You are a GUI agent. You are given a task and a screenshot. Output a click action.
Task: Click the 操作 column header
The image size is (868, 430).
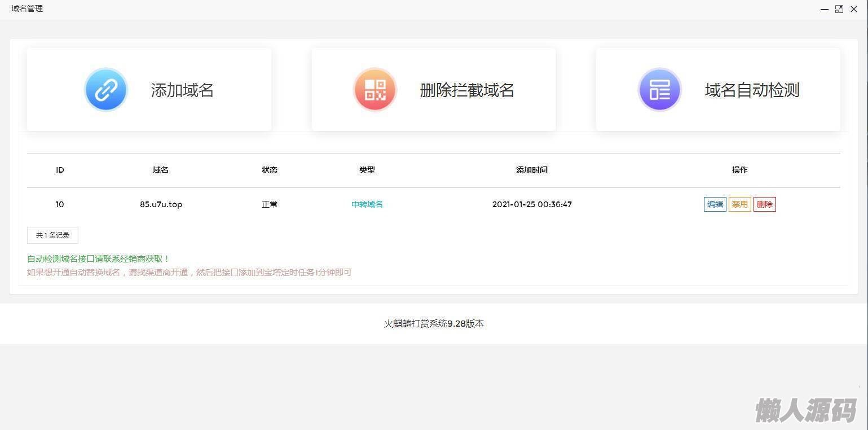tap(739, 170)
